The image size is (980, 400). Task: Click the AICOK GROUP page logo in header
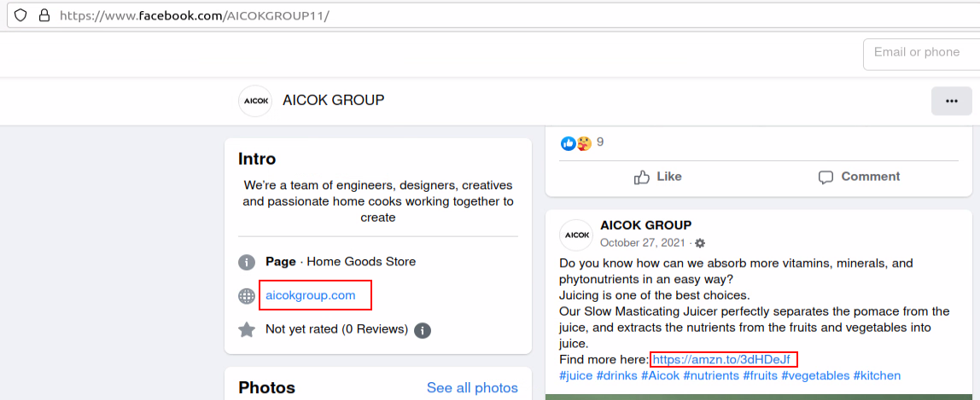click(x=255, y=101)
